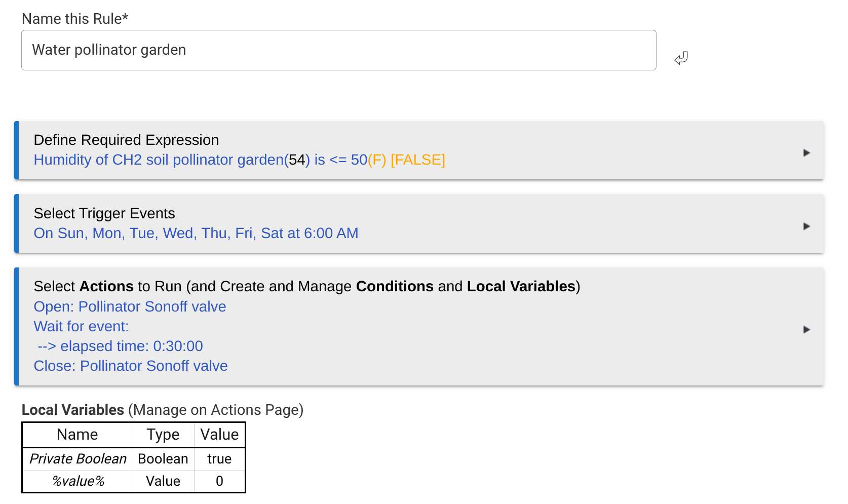Expand the Select Actions to Run arrow

(806, 329)
